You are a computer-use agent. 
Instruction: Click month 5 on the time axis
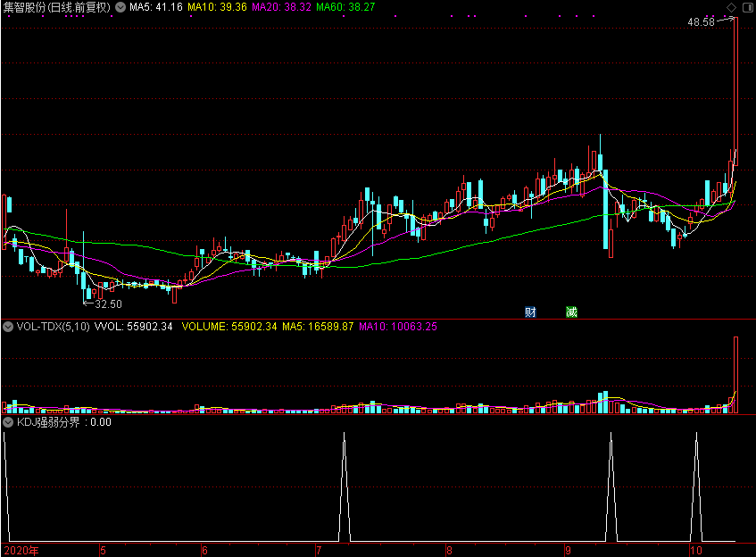coord(103,550)
